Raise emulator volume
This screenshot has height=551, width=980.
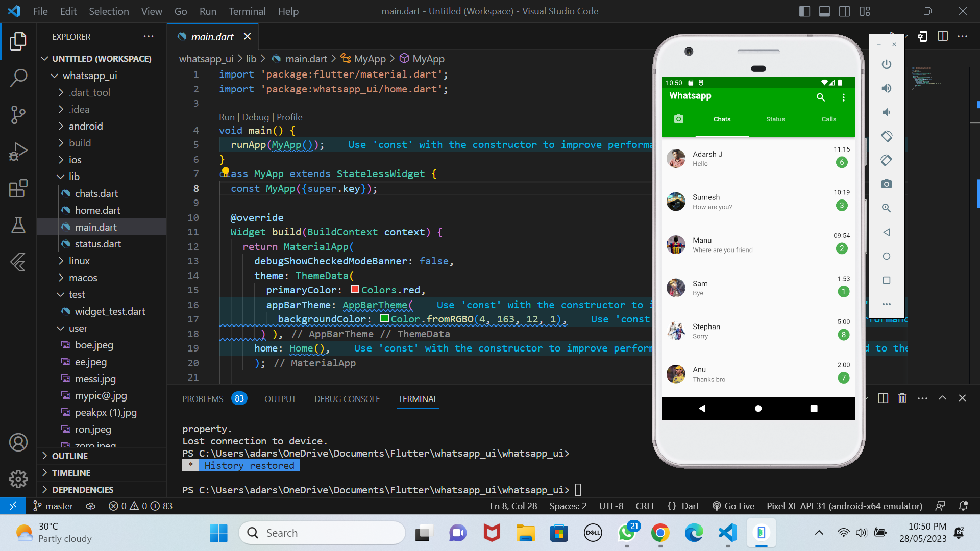pos(887,88)
